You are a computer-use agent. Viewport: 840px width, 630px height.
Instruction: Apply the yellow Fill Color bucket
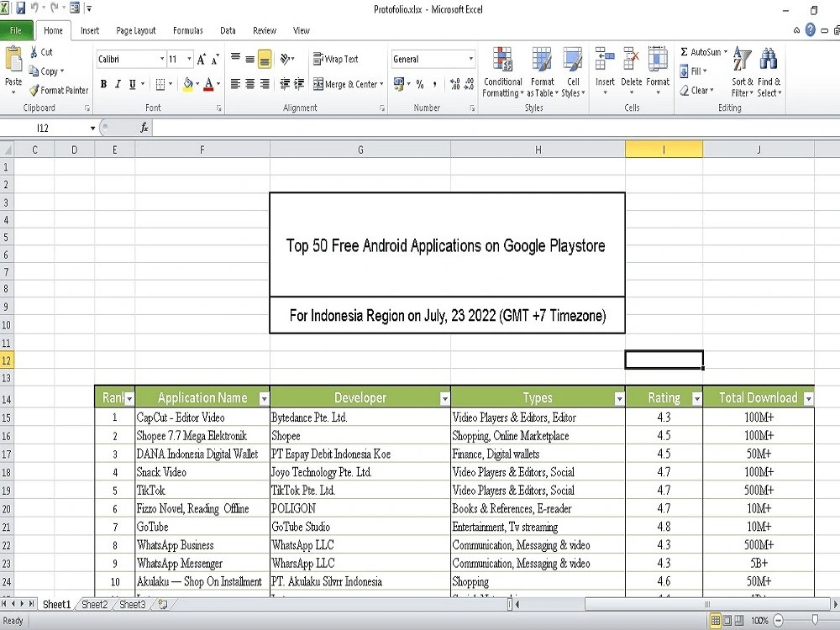tap(188, 84)
